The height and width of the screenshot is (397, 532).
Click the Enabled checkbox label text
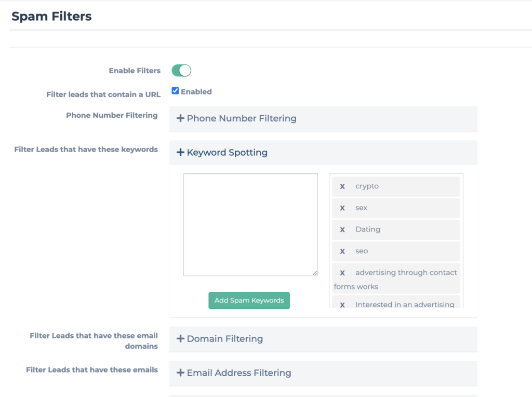point(196,92)
